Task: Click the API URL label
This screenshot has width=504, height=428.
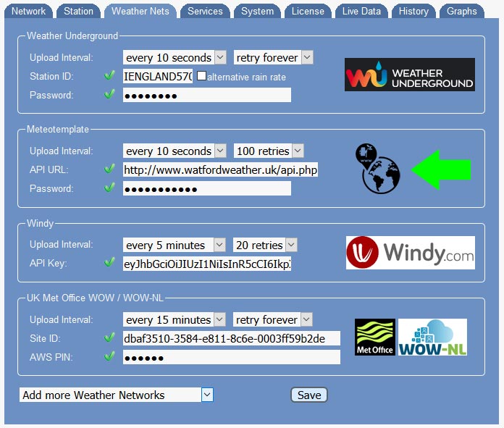Action: click(x=49, y=169)
